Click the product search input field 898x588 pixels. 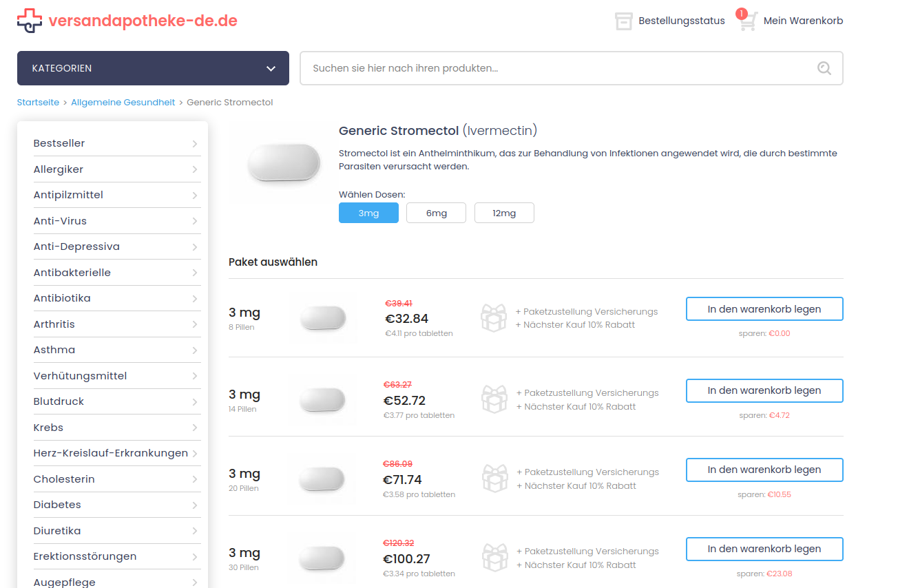pyautogui.click(x=558, y=68)
